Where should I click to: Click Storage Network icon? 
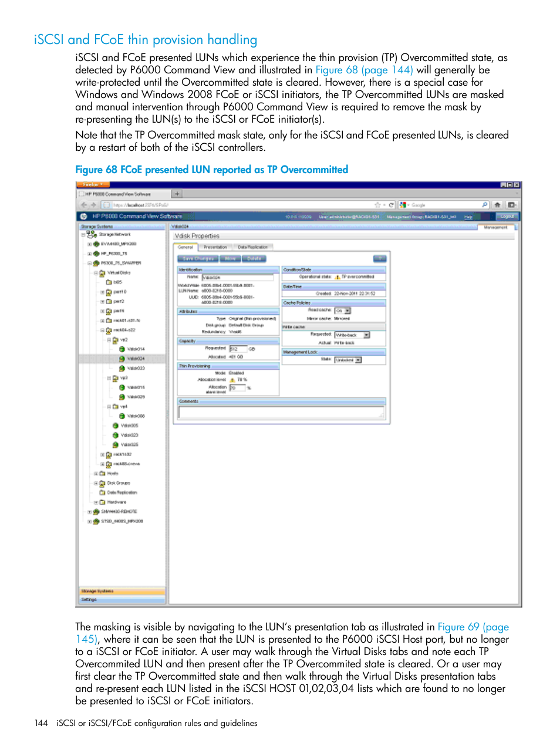coord(92,234)
